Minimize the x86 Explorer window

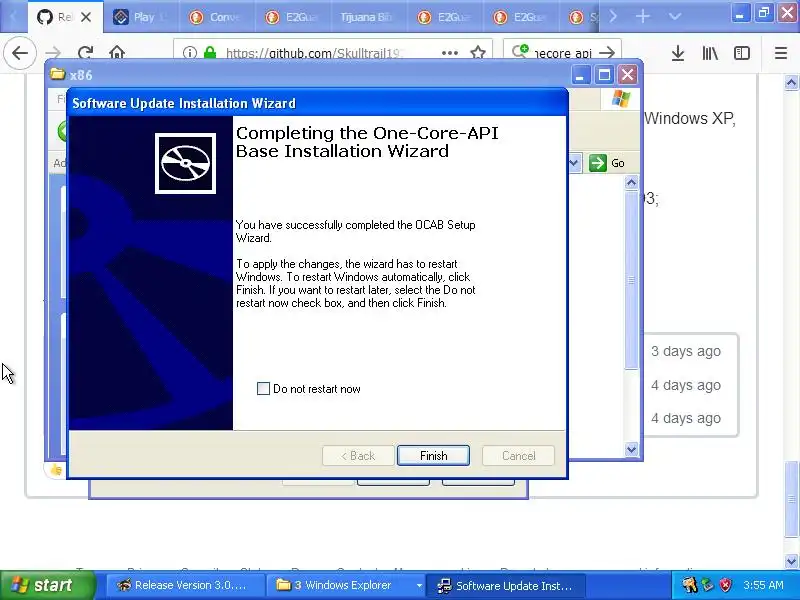click(x=580, y=75)
